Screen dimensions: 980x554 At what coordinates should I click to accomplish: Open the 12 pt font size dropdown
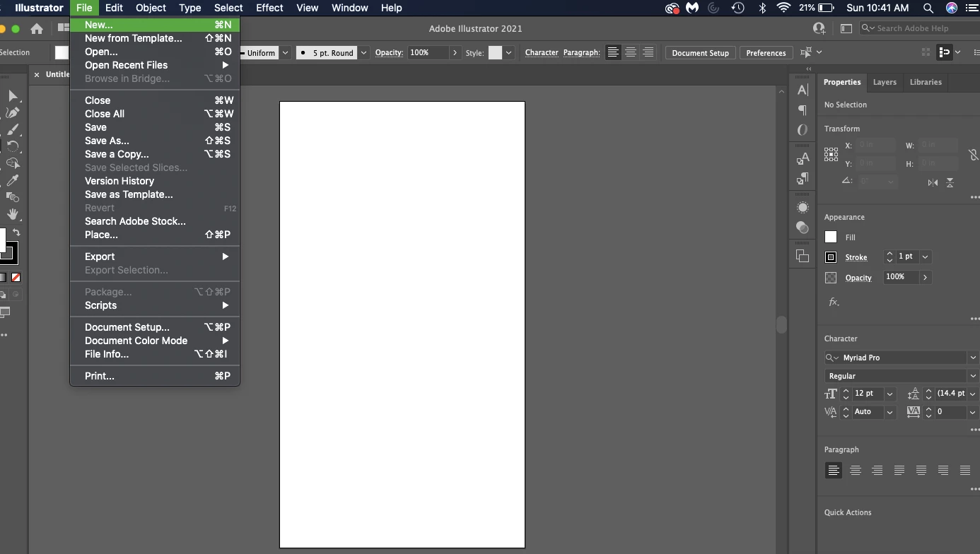click(890, 394)
